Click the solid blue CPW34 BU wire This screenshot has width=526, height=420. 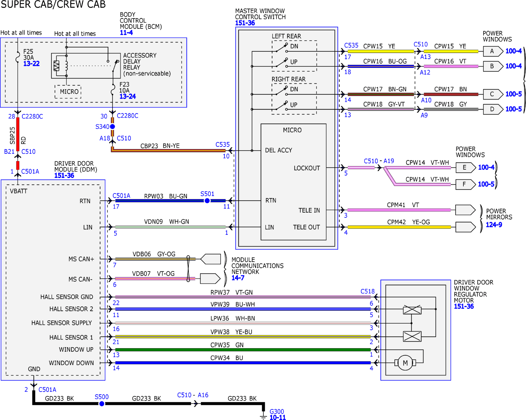[x=243, y=363]
